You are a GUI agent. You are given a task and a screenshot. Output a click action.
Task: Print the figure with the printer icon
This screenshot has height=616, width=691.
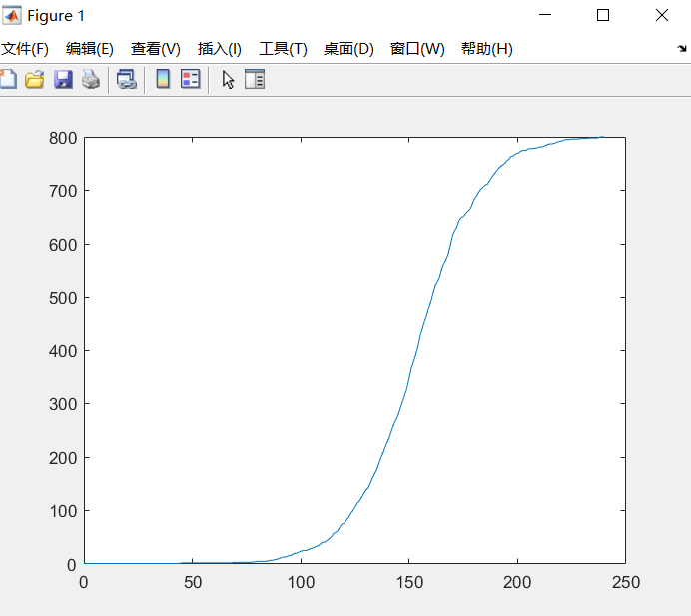[x=91, y=80]
